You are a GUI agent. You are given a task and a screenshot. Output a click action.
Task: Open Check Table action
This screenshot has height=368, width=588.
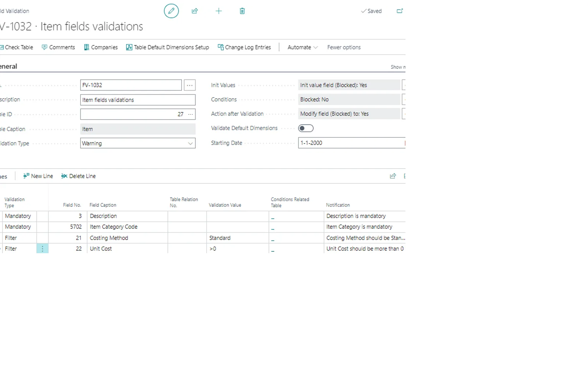pos(17,47)
